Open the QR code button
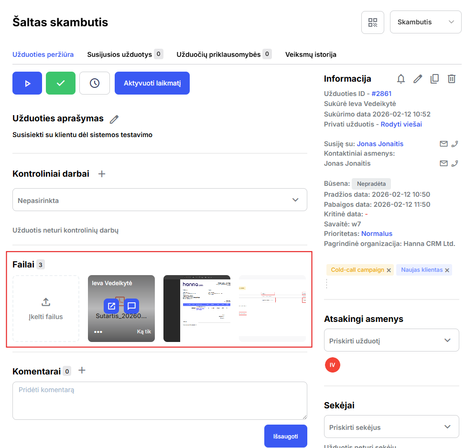Screen dimensions: 476x448 (372, 22)
